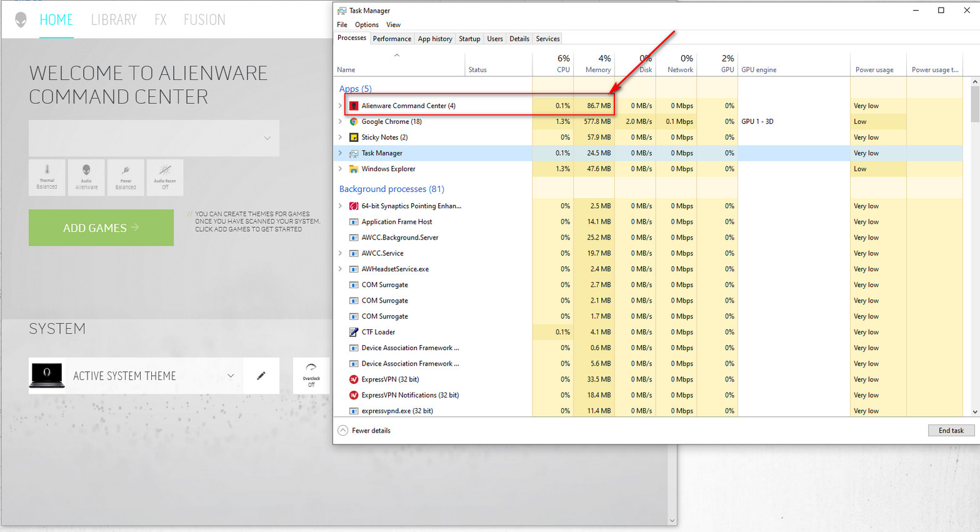
Task: Go to the LIBRARY tab in Command Center
Action: tap(114, 20)
